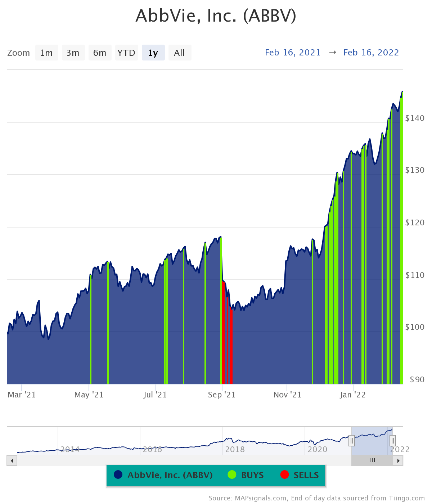This screenshot has width=432, height=504.
Task: Toggle the SELLS legend series
Action: (x=300, y=475)
